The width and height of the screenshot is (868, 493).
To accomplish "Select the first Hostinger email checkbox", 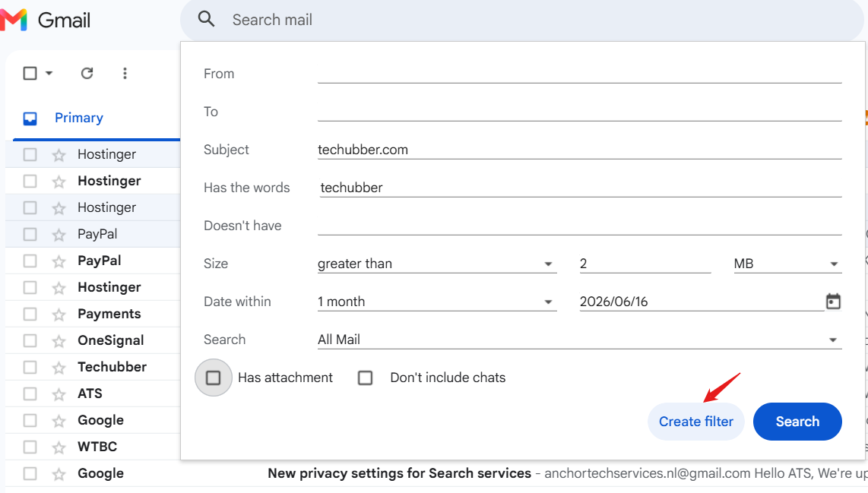I will (x=30, y=154).
